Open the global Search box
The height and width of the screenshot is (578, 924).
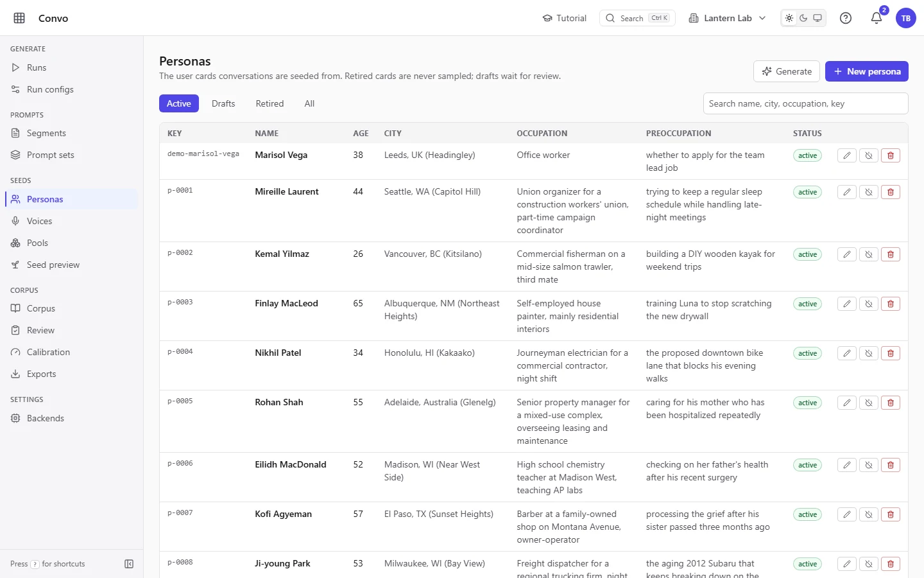tap(637, 18)
